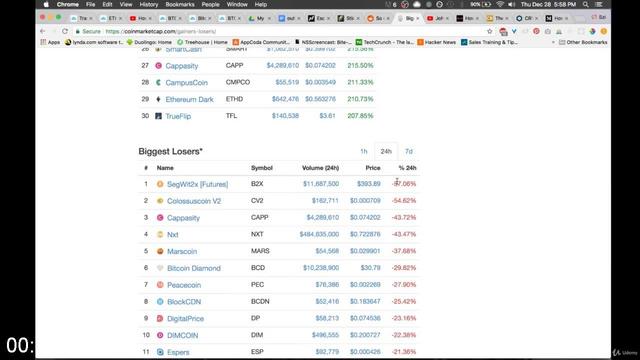Image resolution: width=640 pixels, height=360 pixels.
Task: Show the 1h Biggest Losers view
Action: [364, 151]
